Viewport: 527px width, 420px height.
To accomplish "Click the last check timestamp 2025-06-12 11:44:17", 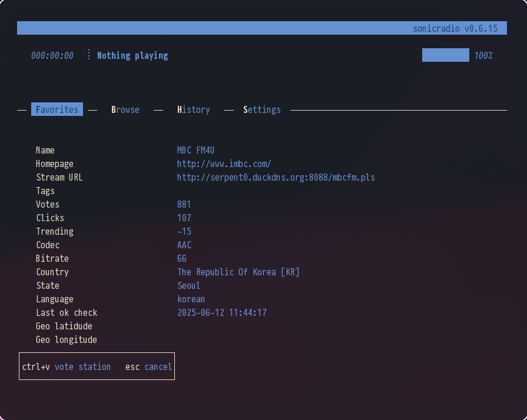I will pos(222,312).
